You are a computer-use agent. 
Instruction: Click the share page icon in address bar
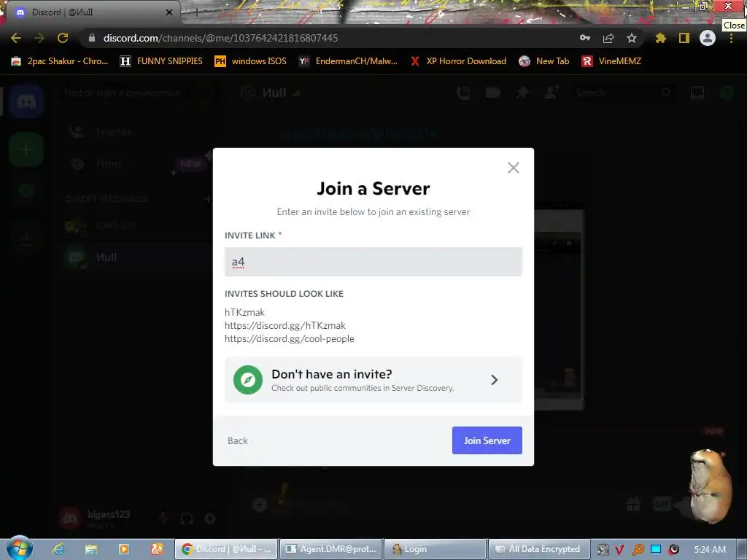608,38
